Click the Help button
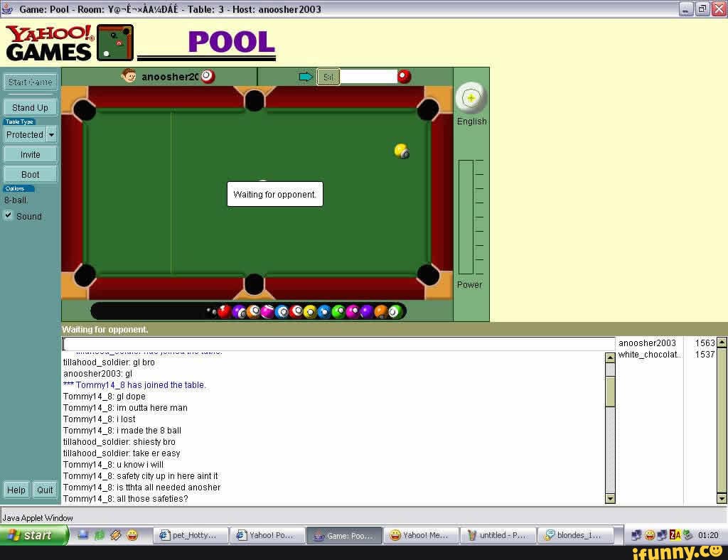Viewport: 728px width, 560px height. [16, 490]
